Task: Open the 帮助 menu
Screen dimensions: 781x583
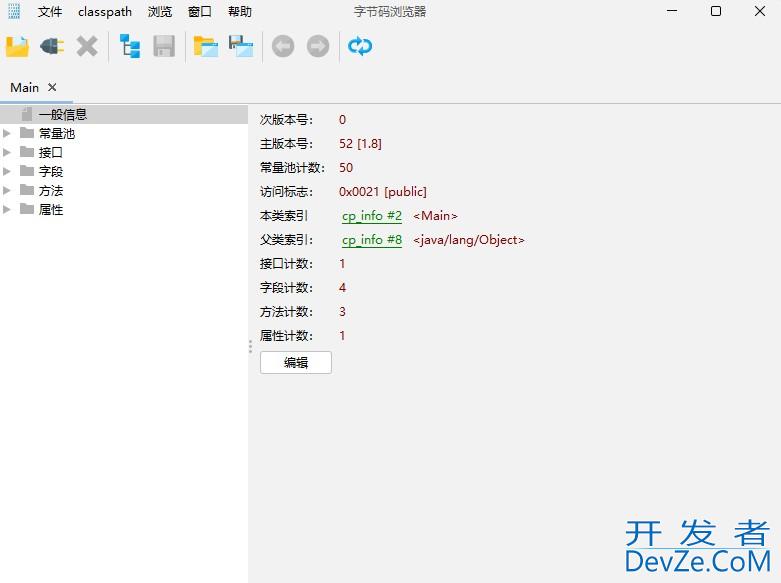Action: pyautogui.click(x=240, y=12)
